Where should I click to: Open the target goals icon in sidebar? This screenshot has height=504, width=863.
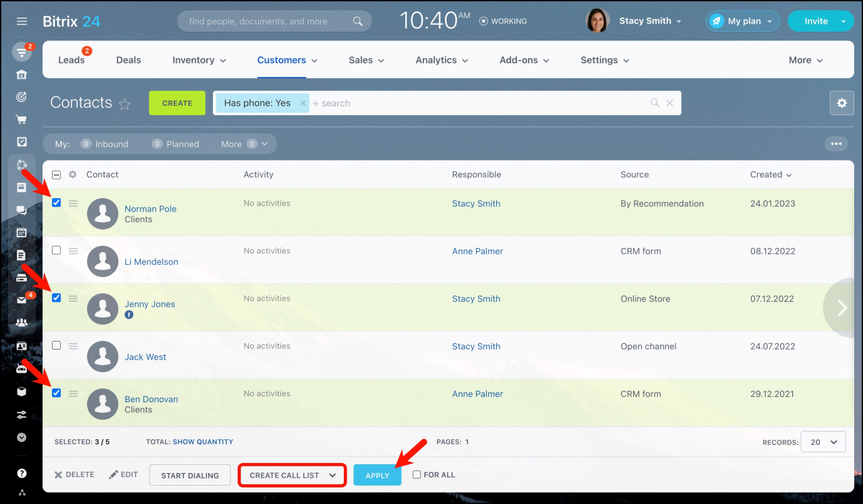[x=22, y=97]
